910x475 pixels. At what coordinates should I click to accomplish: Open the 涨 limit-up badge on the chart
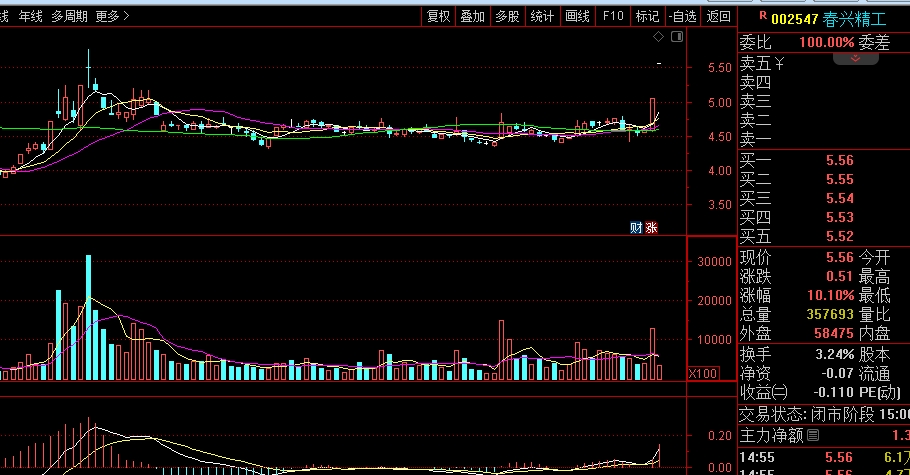click(651, 228)
